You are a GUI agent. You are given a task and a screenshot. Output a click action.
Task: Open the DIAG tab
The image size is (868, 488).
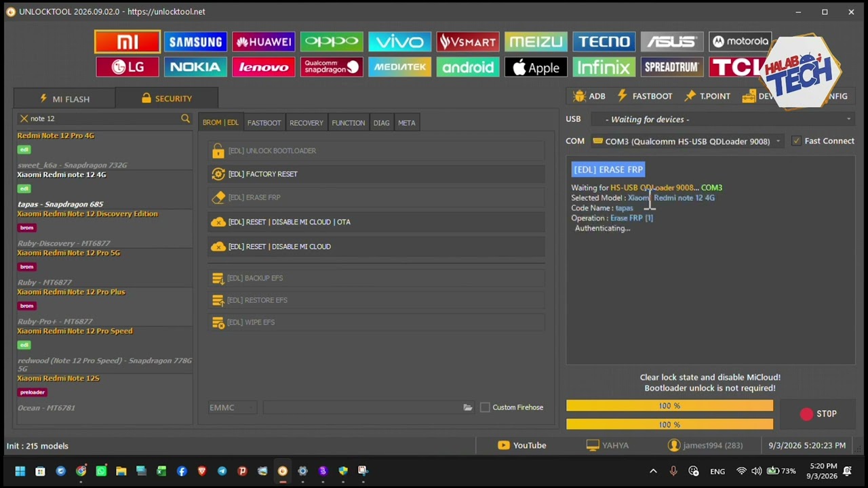point(381,123)
